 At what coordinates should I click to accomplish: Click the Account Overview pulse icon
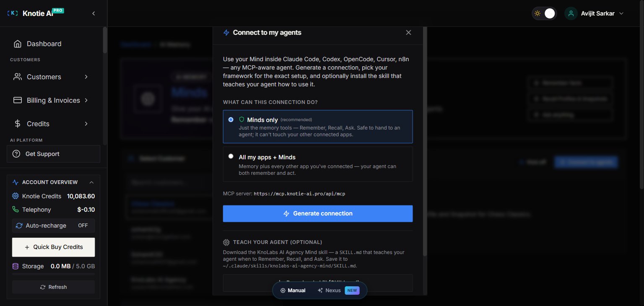coord(16,182)
